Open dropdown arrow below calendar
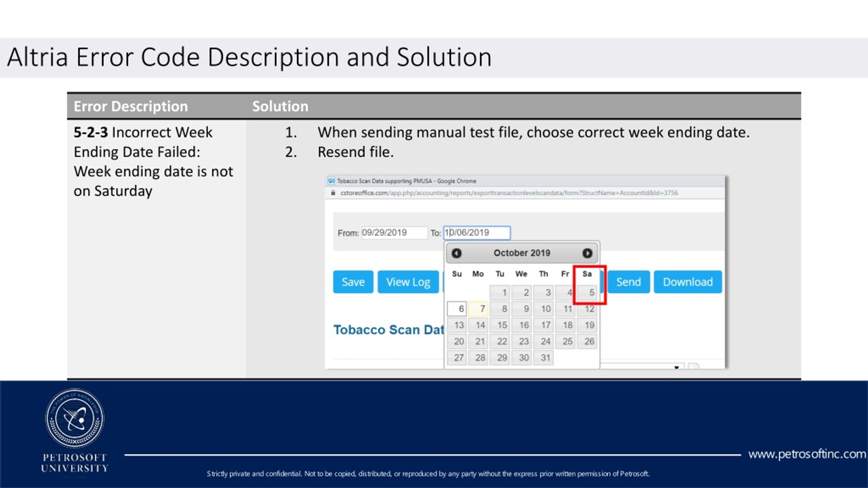 point(676,367)
